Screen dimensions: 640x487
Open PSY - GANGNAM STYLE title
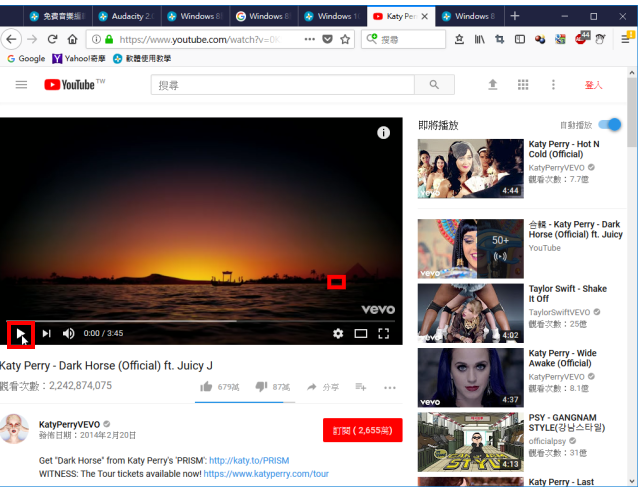tap(567, 423)
